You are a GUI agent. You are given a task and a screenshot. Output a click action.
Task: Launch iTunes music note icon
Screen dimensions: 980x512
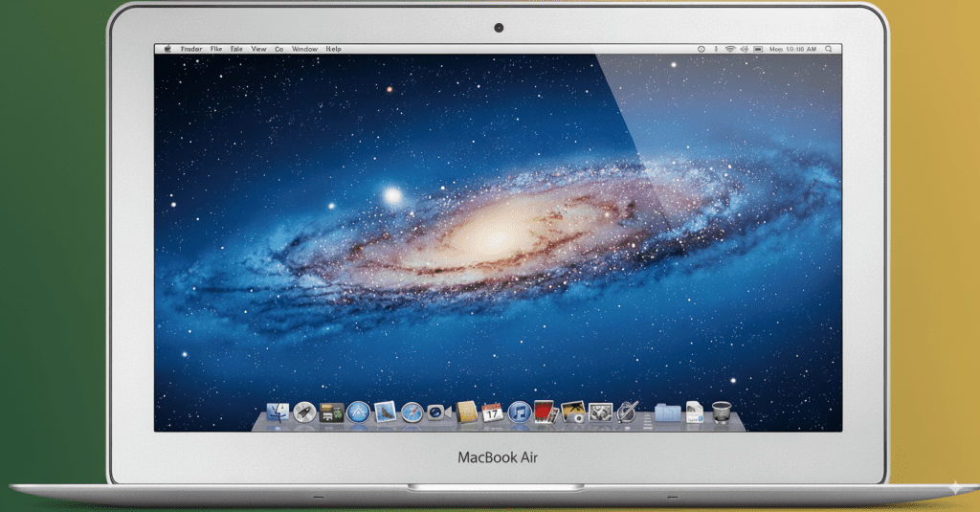click(520, 412)
